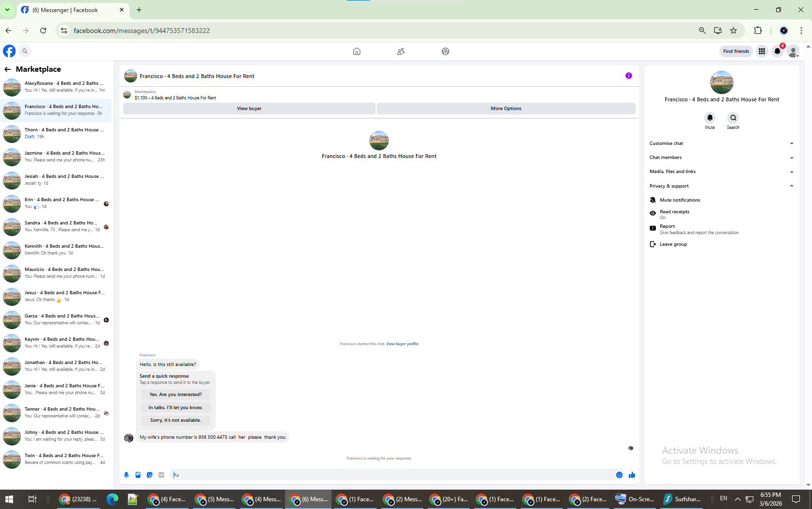Screen dimensions: 812x509
Task: Open Windows action center notifications
Action: click(796, 499)
